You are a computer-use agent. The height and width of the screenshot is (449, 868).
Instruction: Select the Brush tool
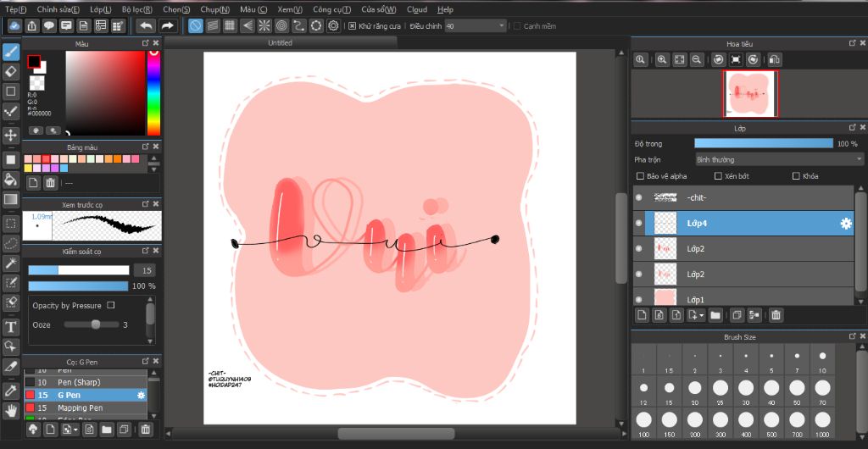tap(10, 53)
